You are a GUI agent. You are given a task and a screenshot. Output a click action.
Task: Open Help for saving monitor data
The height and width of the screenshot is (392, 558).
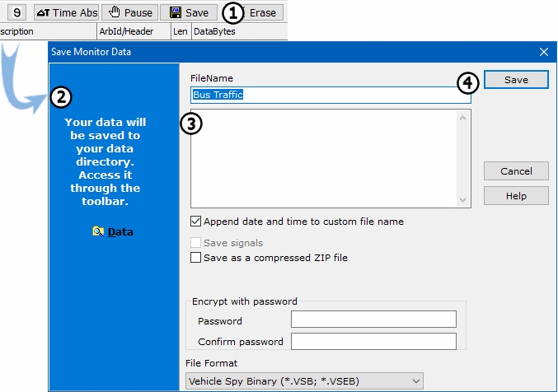[516, 196]
